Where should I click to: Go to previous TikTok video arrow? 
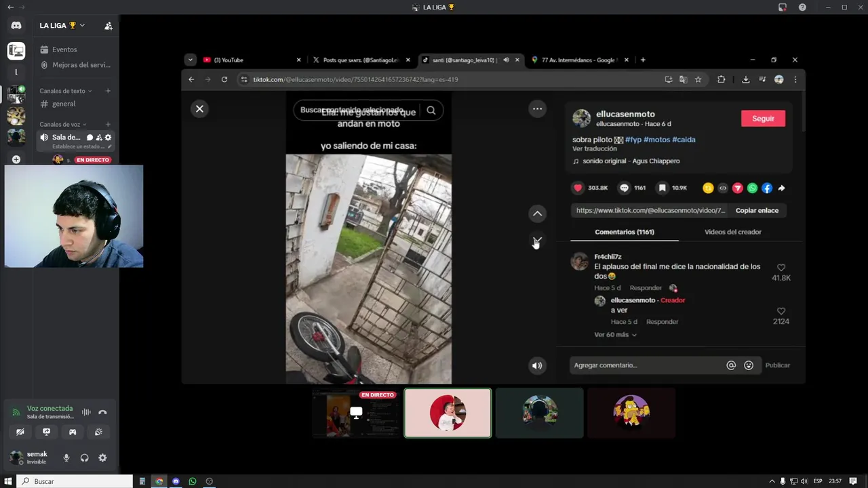(x=537, y=213)
